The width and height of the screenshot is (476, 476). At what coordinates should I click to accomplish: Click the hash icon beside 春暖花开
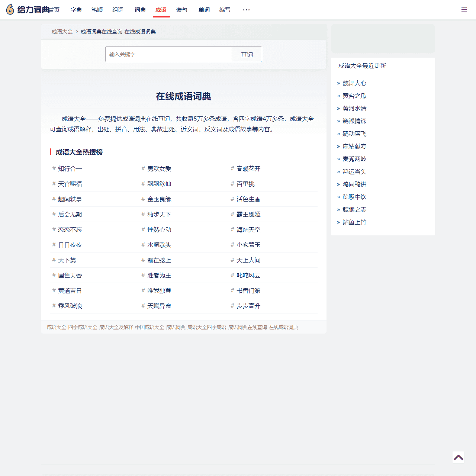(232, 168)
